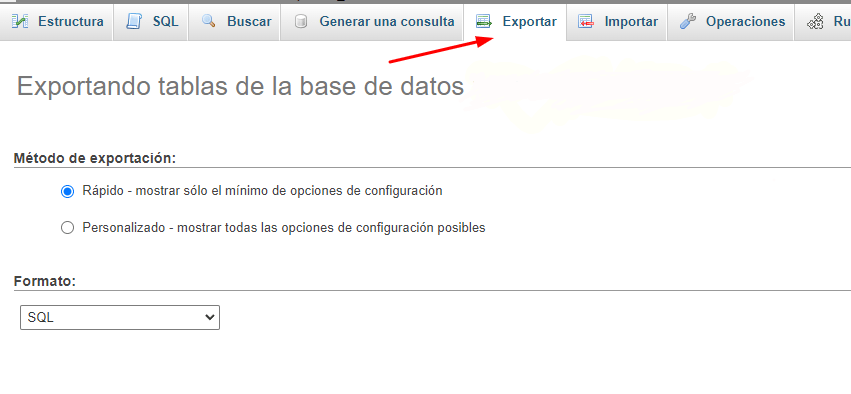Image resolution: width=851 pixels, height=394 pixels.
Task: Click the 'Rápido - mostrar sólo el mínimo' label
Action: click(x=262, y=191)
